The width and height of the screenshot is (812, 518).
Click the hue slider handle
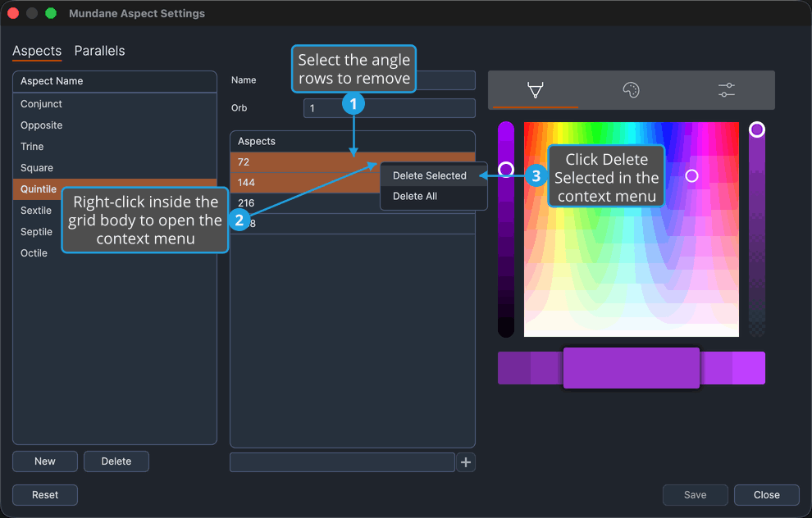tap(506, 169)
